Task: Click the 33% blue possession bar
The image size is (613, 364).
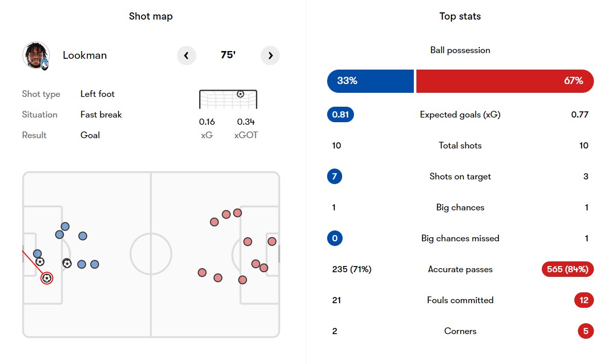Action: [370, 81]
